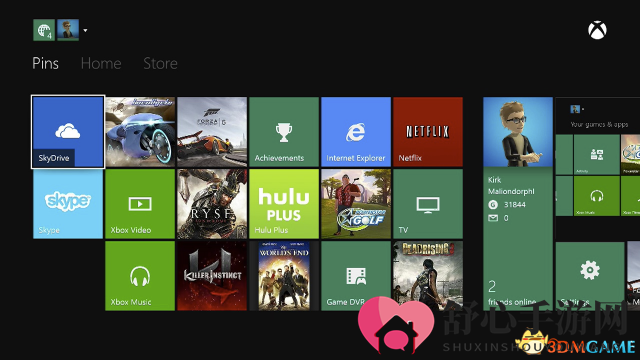Open the Xbox Video tile
Screen dimensions: 640x360
pos(140,204)
